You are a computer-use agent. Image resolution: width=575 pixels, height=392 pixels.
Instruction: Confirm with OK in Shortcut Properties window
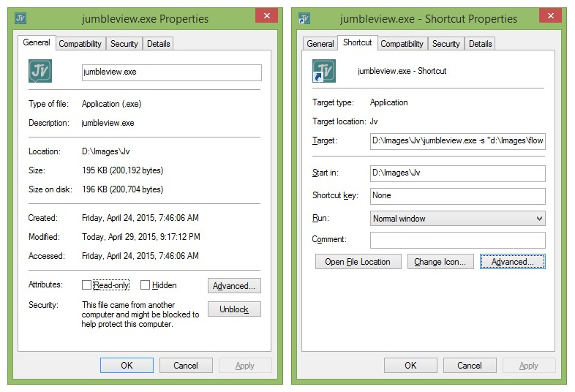pos(410,365)
